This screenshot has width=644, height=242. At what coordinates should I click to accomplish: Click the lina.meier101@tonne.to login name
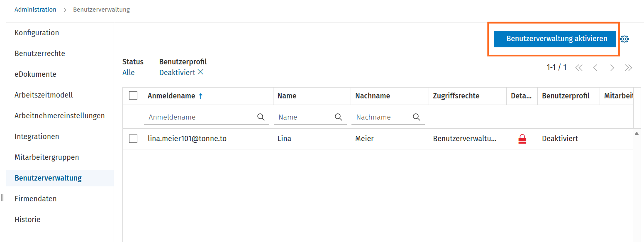coord(187,139)
